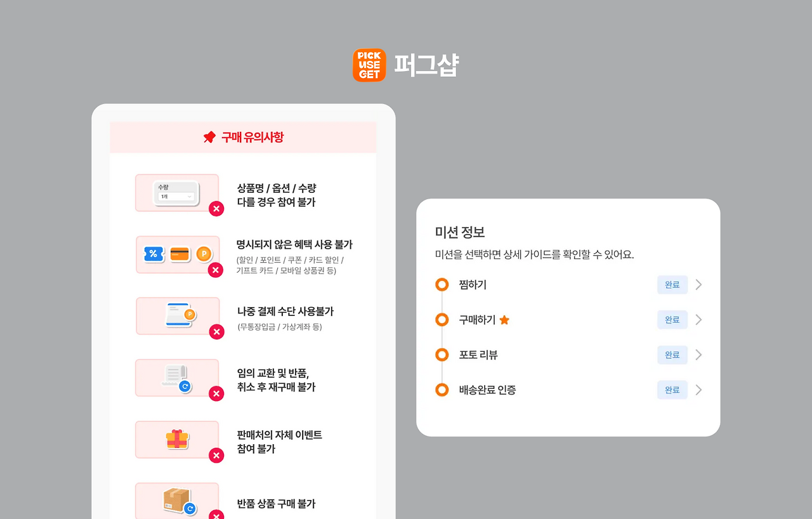The width and height of the screenshot is (812, 519).
Task: Click the orange star next to 구매하기
Action: pyautogui.click(x=504, y=320)
